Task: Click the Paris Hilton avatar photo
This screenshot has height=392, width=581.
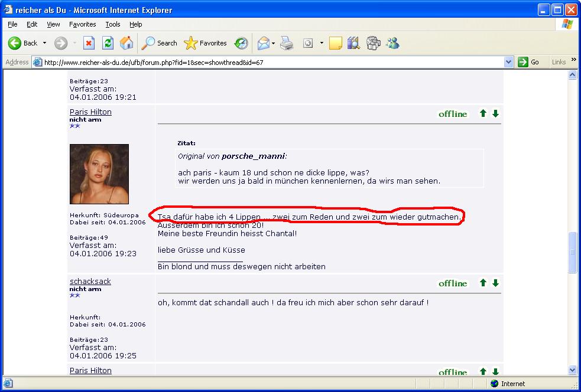Action: (x=99, y=174)
